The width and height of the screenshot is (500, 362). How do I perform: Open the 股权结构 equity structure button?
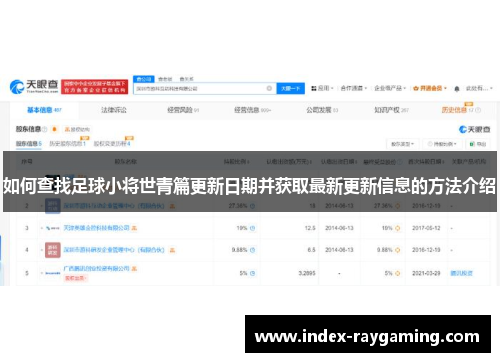77,129
